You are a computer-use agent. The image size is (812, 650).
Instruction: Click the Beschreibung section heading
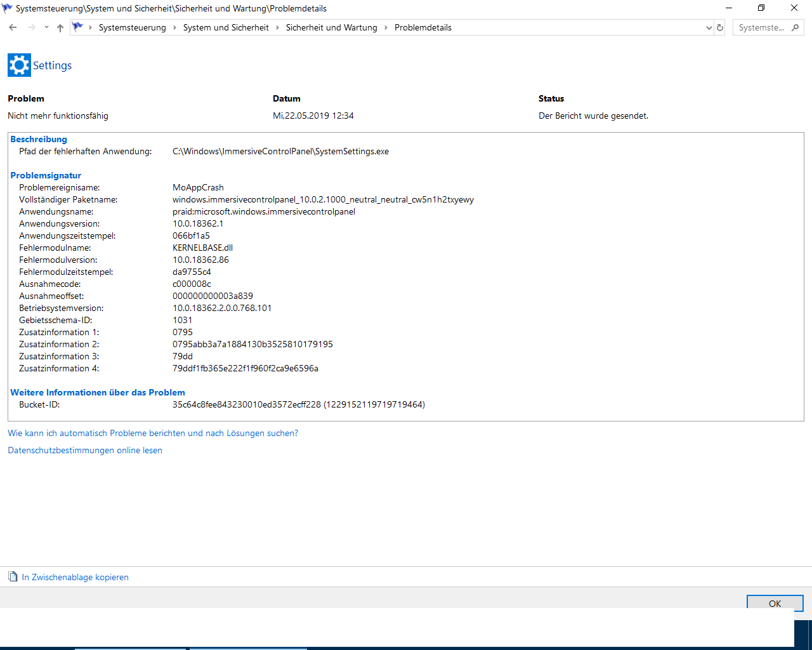39,139
